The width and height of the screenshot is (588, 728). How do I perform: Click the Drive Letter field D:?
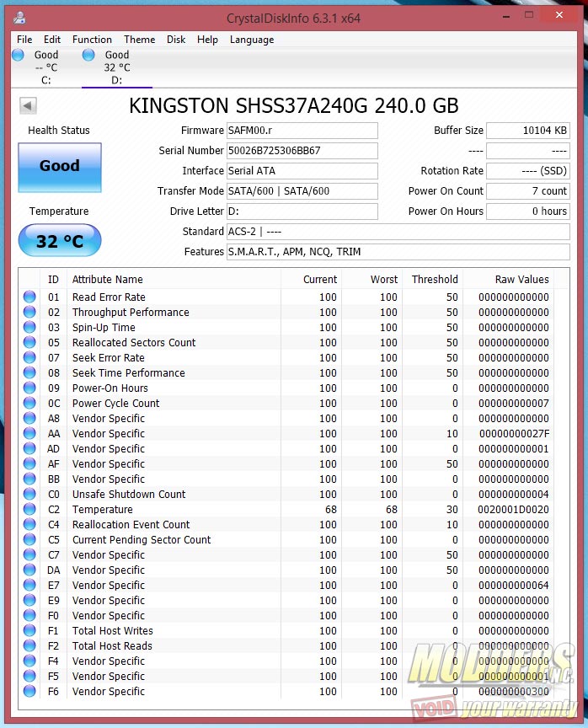302,211
